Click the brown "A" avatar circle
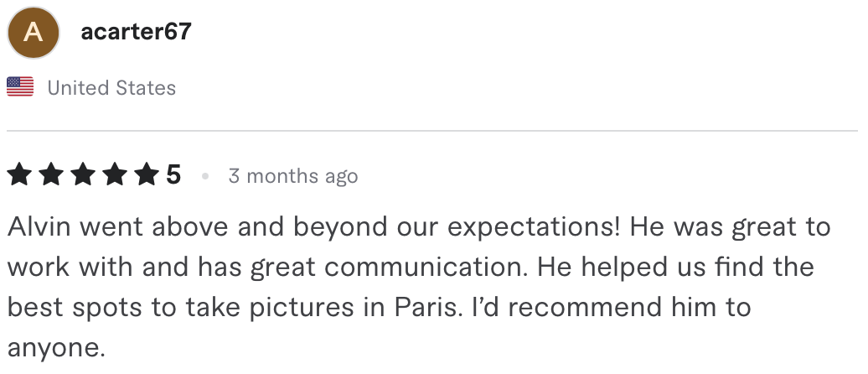The height and width of the screenshot is (374, 868). [x=34, y=33]
